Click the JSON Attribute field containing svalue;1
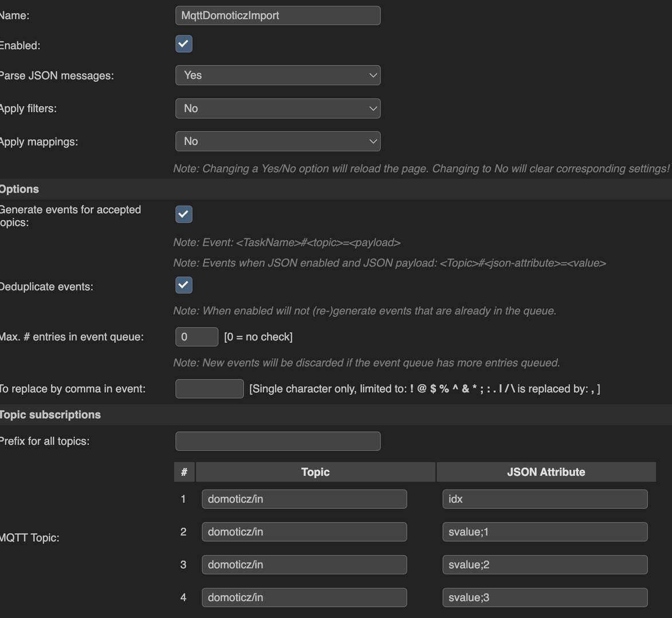Screen dimensions: 672x618 (545, 532)
